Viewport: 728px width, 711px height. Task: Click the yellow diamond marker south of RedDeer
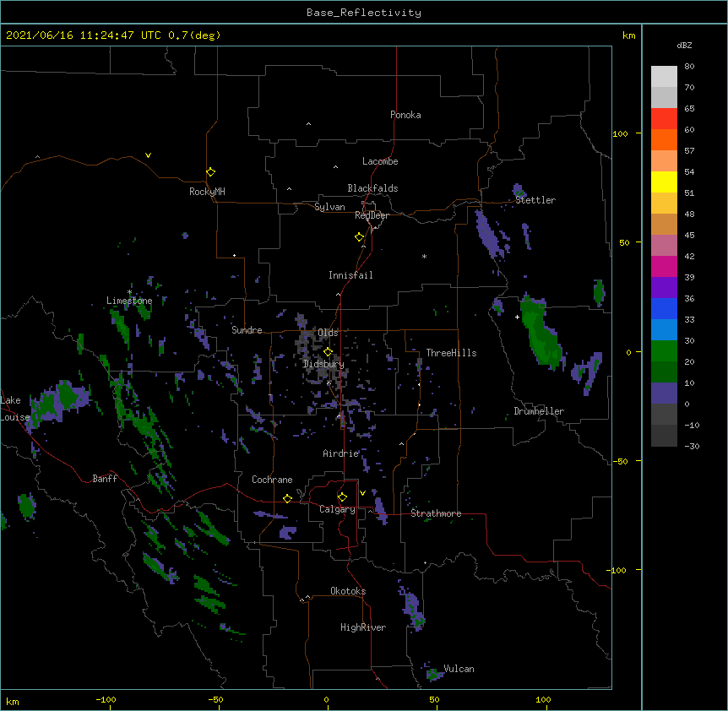coord(359,237)
